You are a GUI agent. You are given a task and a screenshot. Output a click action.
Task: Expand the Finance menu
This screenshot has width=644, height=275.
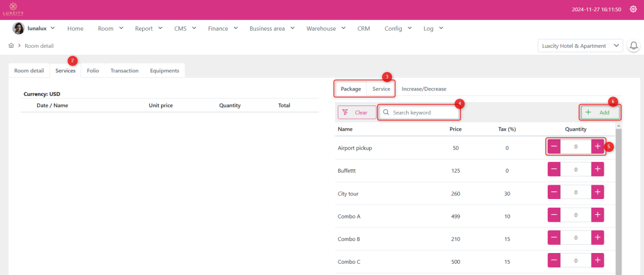pos(223,28)
